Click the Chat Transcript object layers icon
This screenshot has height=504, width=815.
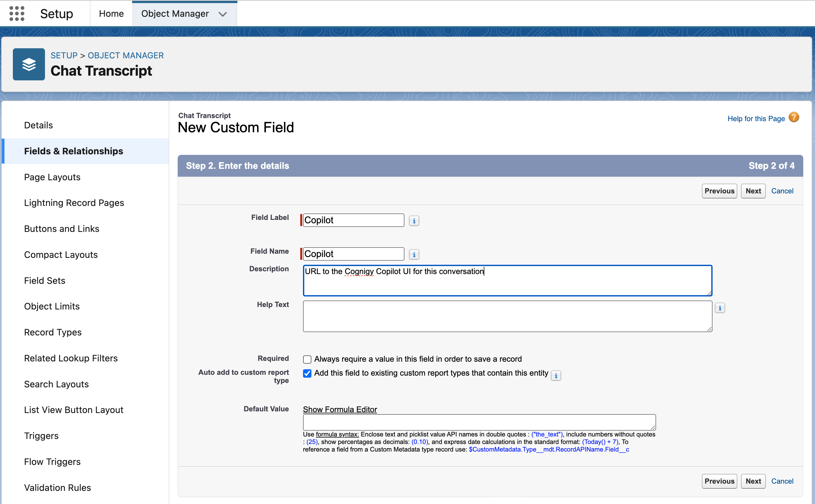(x=29, y=64)
